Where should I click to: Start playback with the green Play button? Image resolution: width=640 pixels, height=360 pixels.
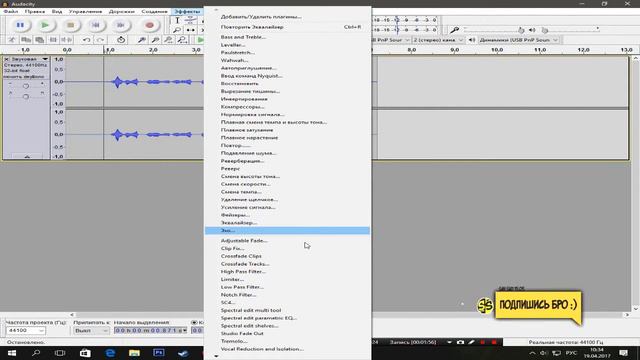(45, 25)
